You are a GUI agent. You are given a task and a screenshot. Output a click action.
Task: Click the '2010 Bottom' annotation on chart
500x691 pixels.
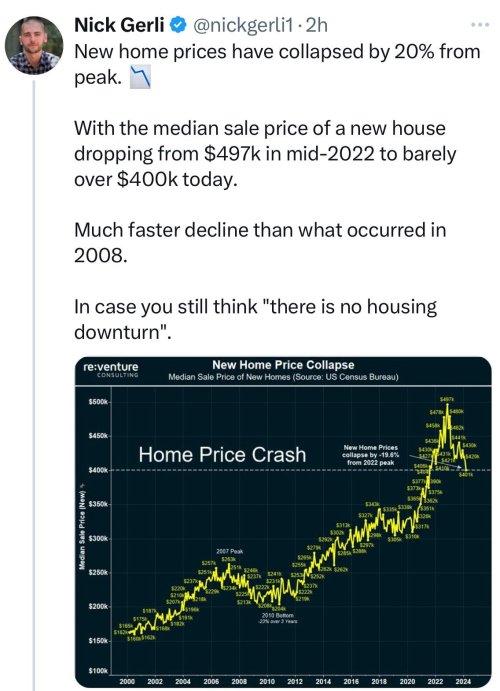(x=278, y=615)
